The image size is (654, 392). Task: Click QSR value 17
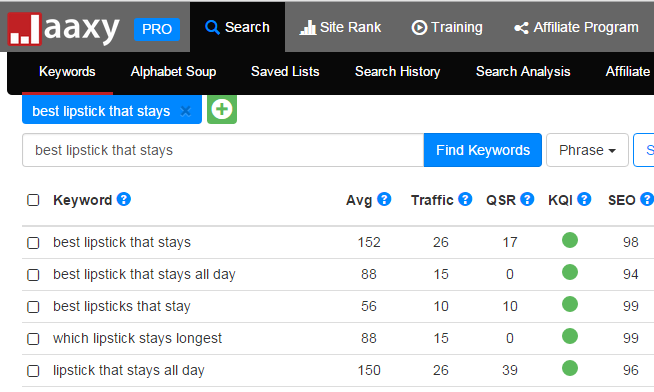pyautogui.click(x=510, y=242)
